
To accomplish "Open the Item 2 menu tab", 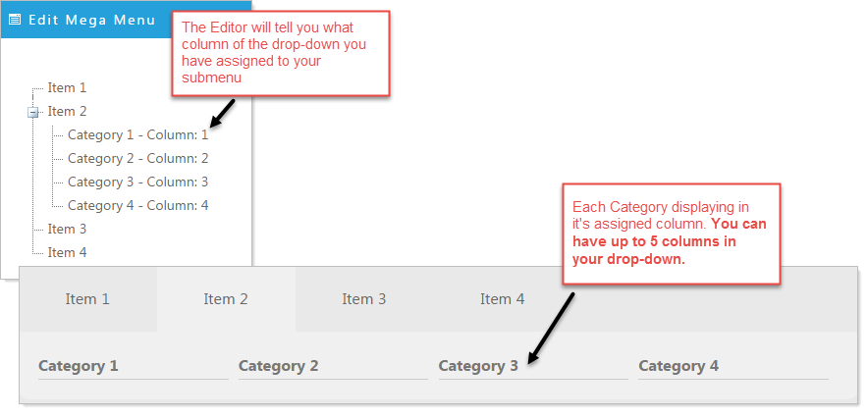I will [x=226, y=299].
